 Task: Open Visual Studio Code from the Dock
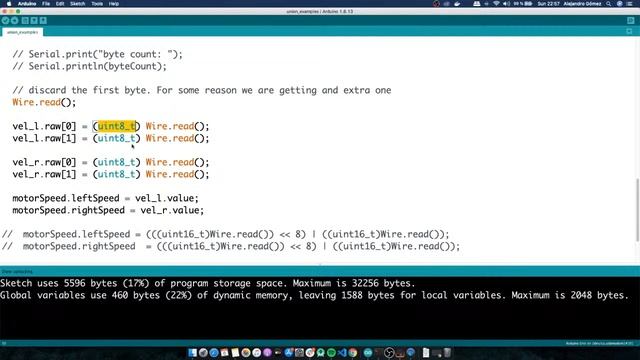[x=342, y=353]
